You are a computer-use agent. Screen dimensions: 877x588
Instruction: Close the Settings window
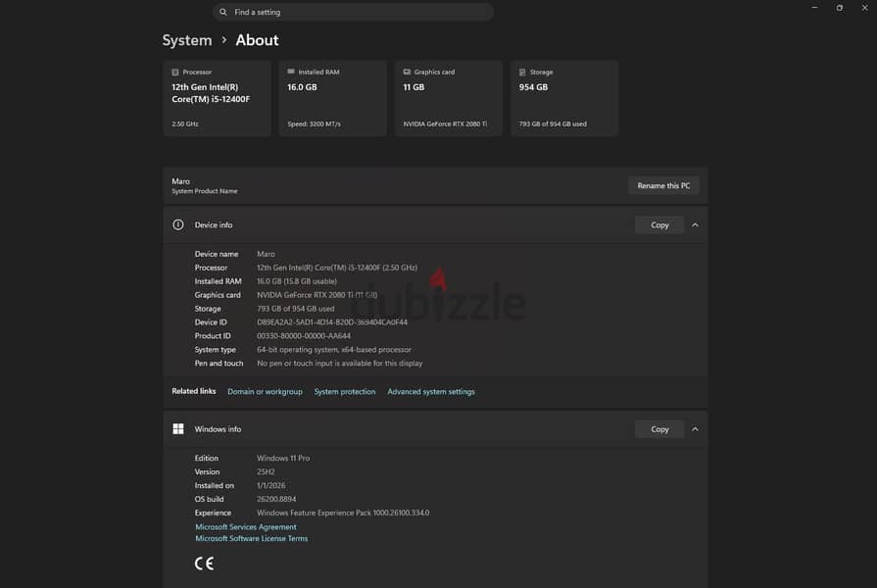pos(864,8)
